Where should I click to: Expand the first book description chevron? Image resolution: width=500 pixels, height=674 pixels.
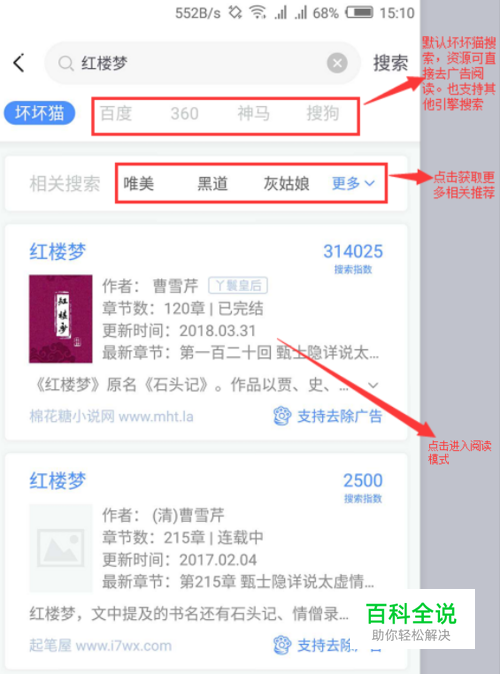click(x=373, y=385)
